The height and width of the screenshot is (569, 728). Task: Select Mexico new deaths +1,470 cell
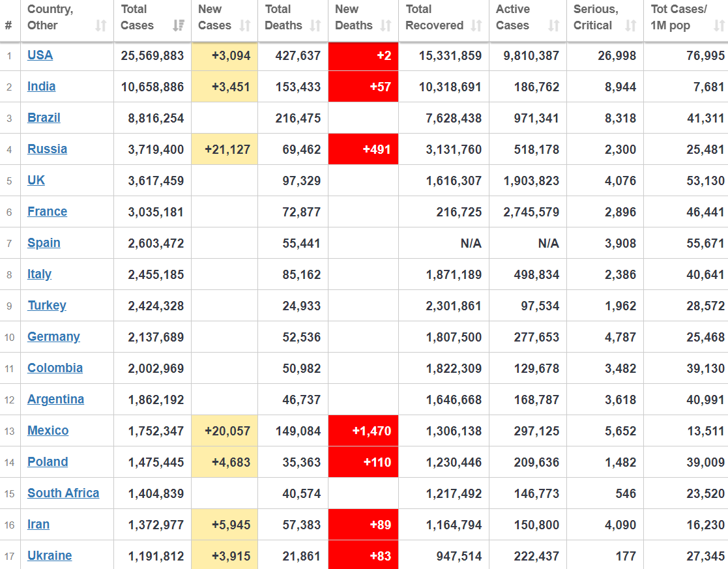[363, 431]
